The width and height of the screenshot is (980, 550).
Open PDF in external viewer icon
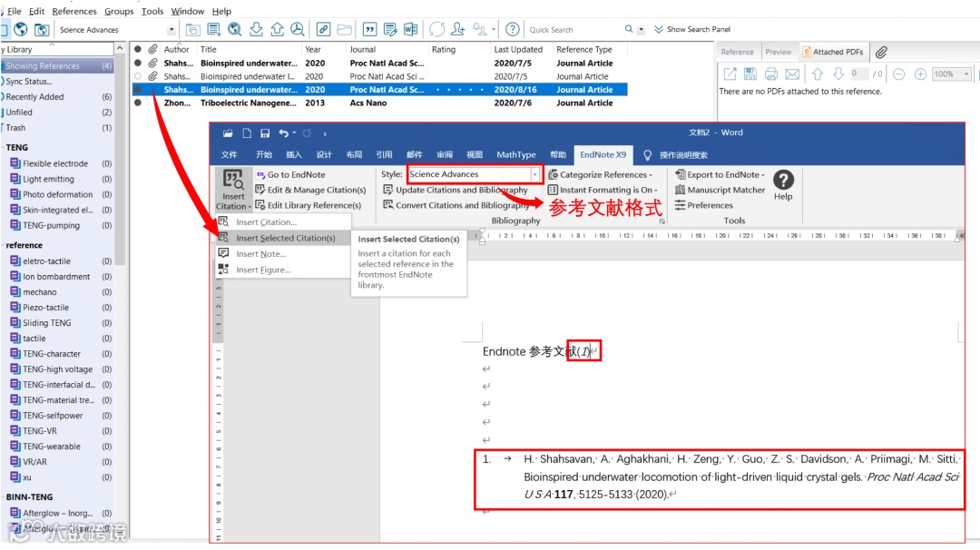[x=730, y=74]
